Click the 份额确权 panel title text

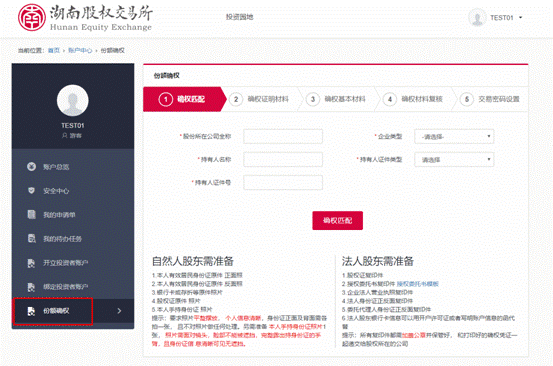[166, 75]
